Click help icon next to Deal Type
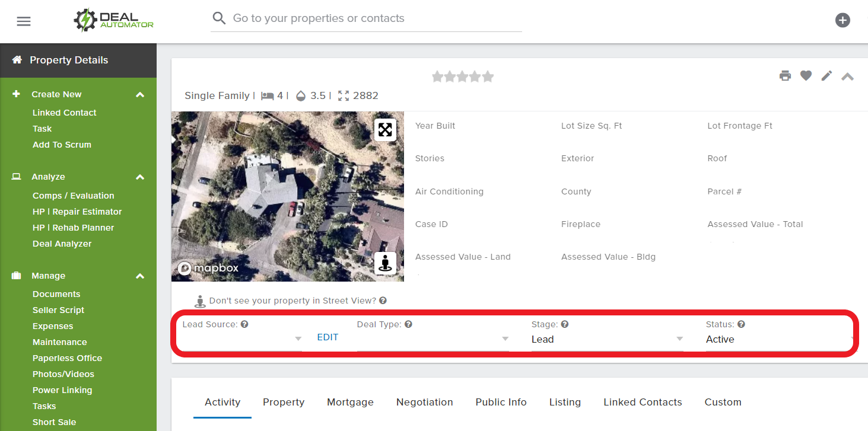 pos(408,324)
